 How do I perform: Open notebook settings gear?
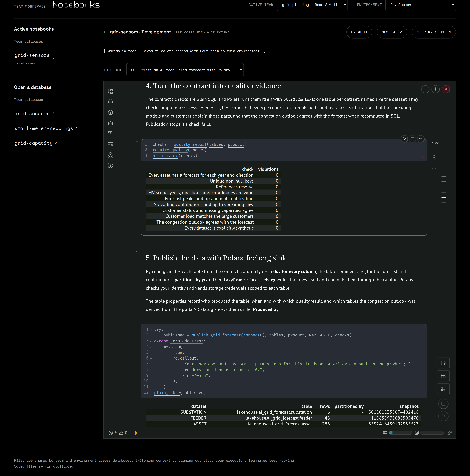[x=435, y=89]
